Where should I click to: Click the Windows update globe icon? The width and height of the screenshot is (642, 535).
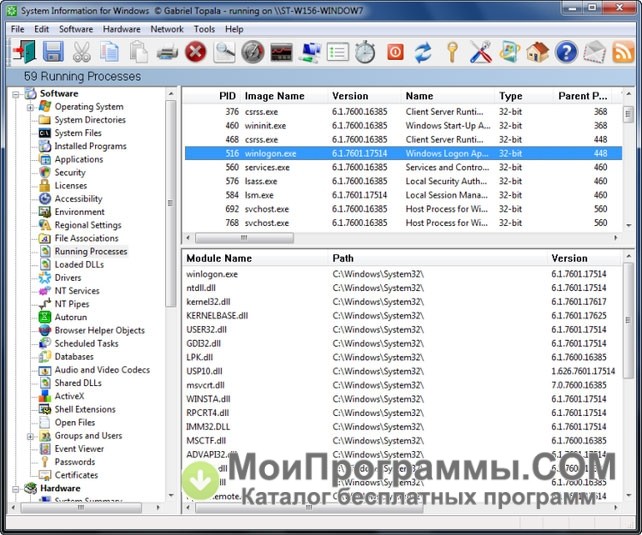point(509,52)
